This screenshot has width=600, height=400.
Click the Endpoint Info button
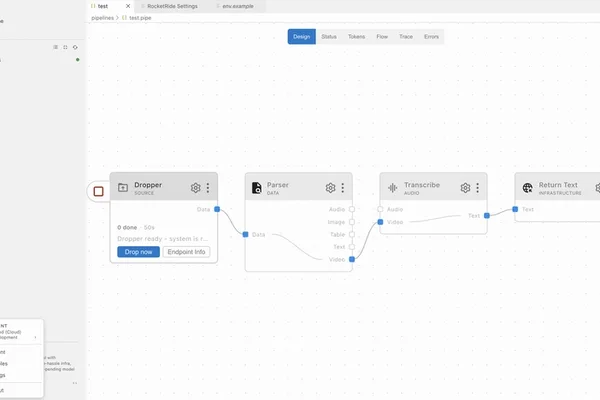(x=186, y=252)
